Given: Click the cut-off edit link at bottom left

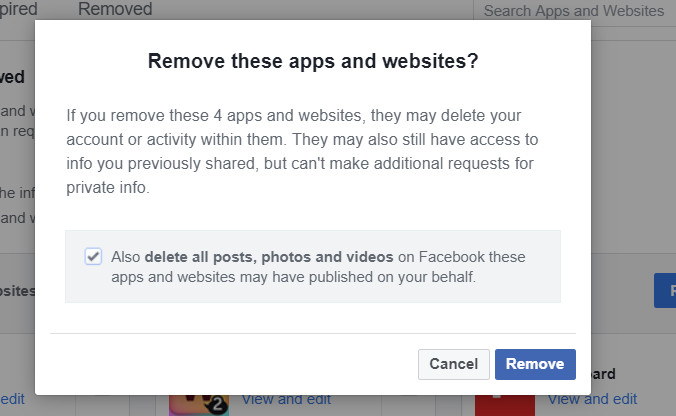Looking at the screenshot, I should tap(11, 399).
